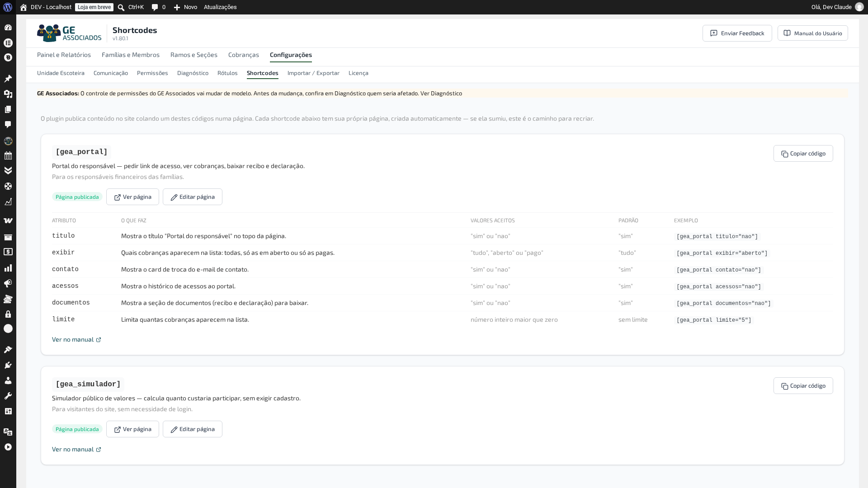Click Editar página for gea_simulador
Image resolution: width=868 pixels, height=488 pixels.
tap(193, 429)
